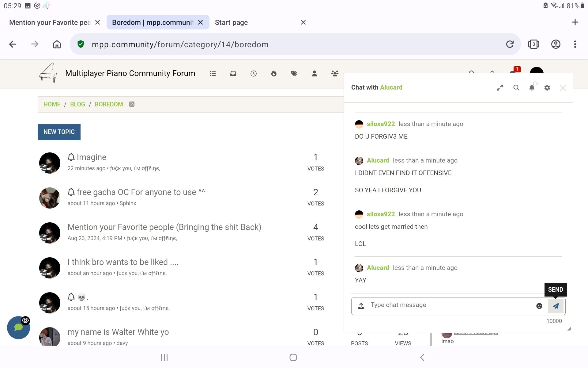The width and height of the screenshot is (588, 368).
Task: Open the tags icon in forum navbar
Action: tap(294, 74)
